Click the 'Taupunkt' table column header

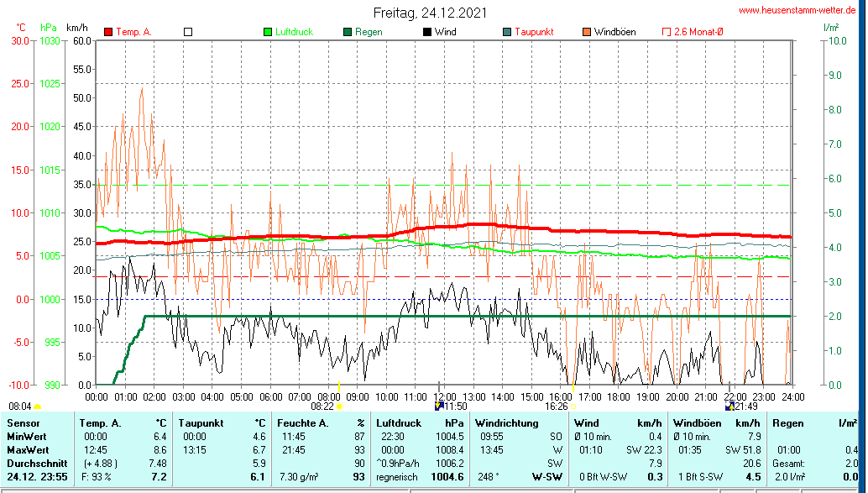point(201,423)
